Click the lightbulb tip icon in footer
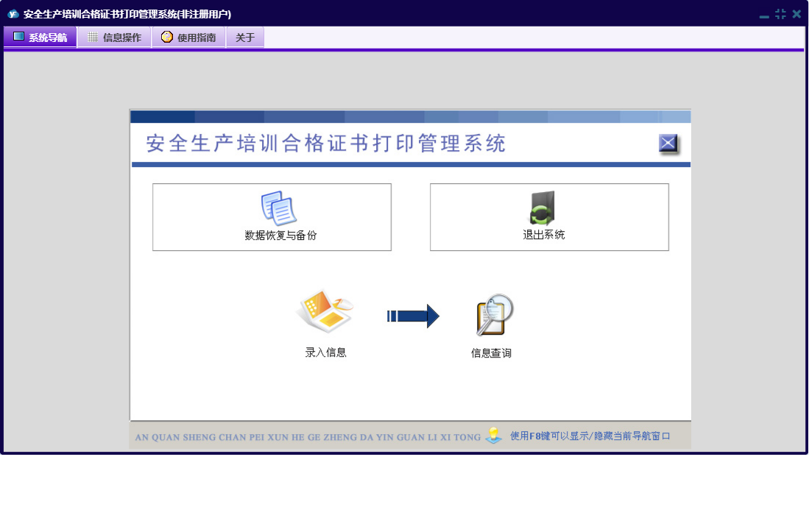 [x=494, y=435]
